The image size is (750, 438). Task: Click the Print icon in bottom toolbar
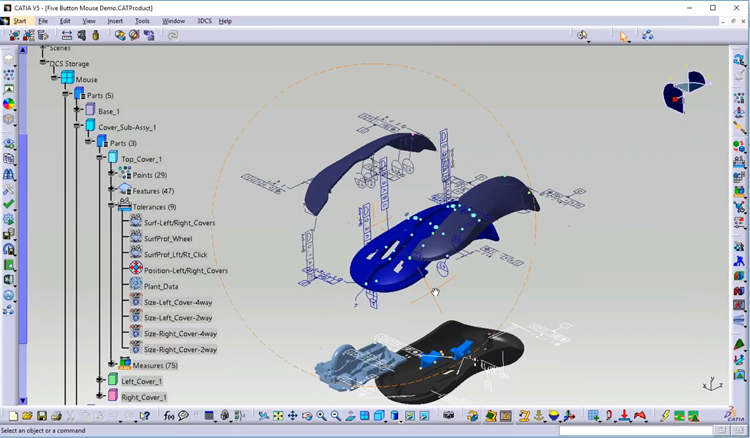(54, 416)
